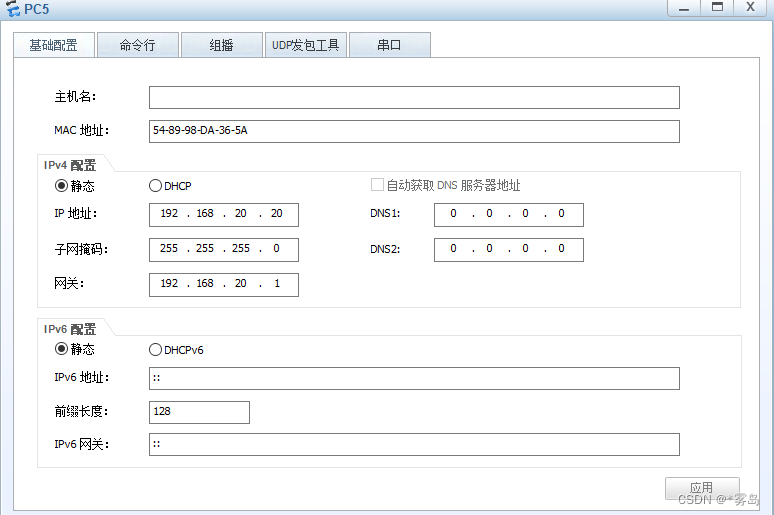Click the DNS2 address field
This screenshot has height=515, width=774.
[508, 250]
